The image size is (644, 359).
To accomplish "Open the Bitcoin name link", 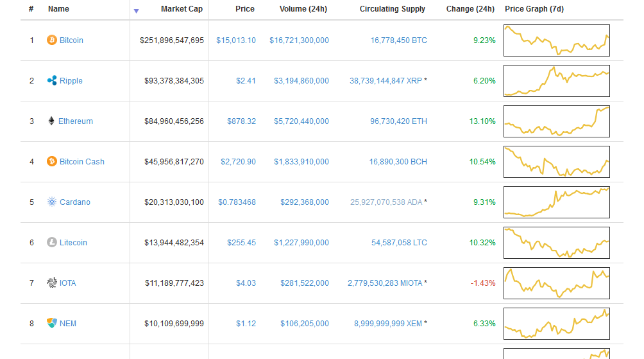I will pyautogui.click(x=71, y=40).
